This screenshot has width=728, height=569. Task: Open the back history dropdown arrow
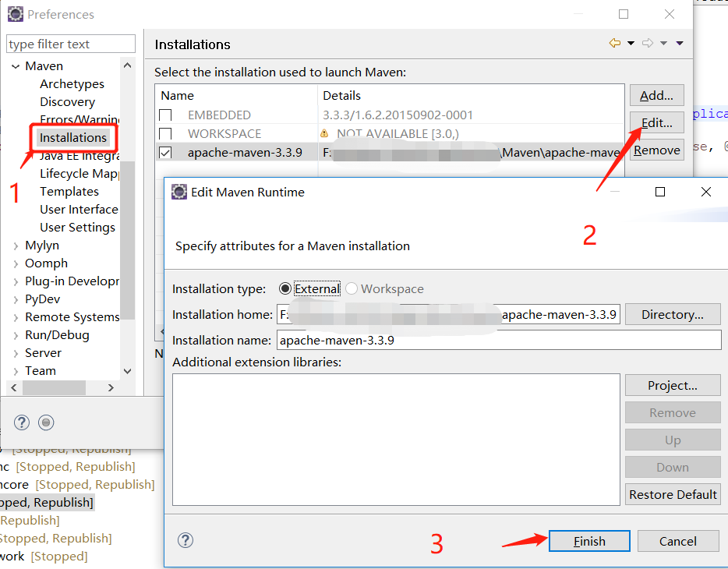(x=631, y=43)
